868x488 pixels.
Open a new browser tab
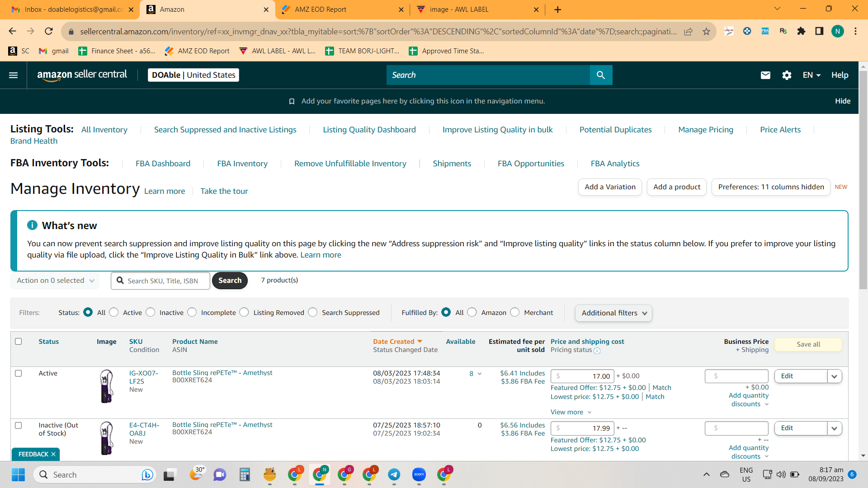coord(558,9)
